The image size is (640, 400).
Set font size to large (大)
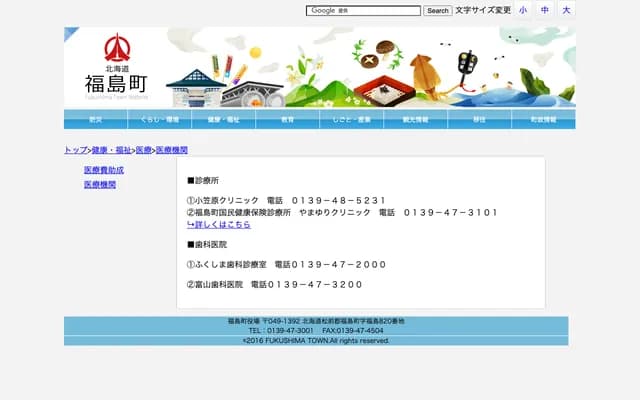(566, 10)
